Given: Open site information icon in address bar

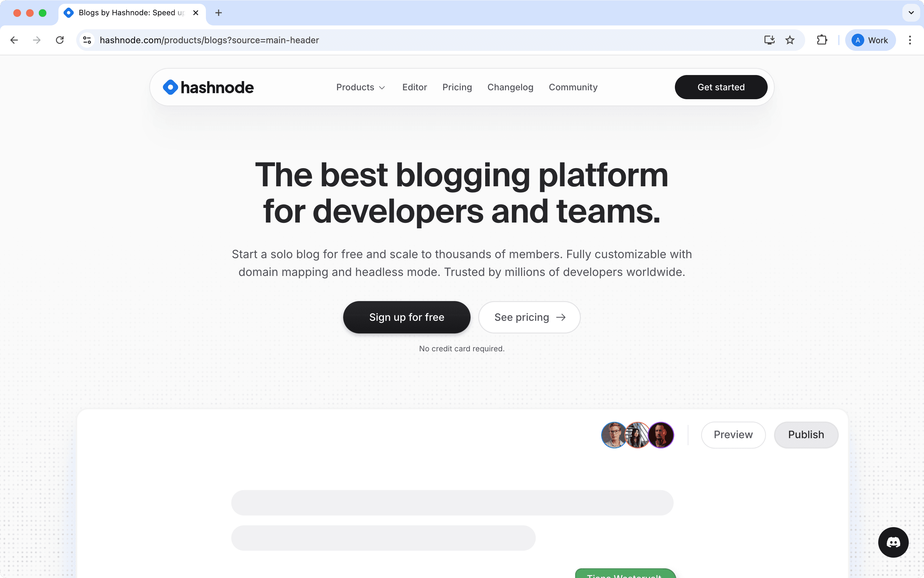Looking at the screenshot, I should [87, 40].
